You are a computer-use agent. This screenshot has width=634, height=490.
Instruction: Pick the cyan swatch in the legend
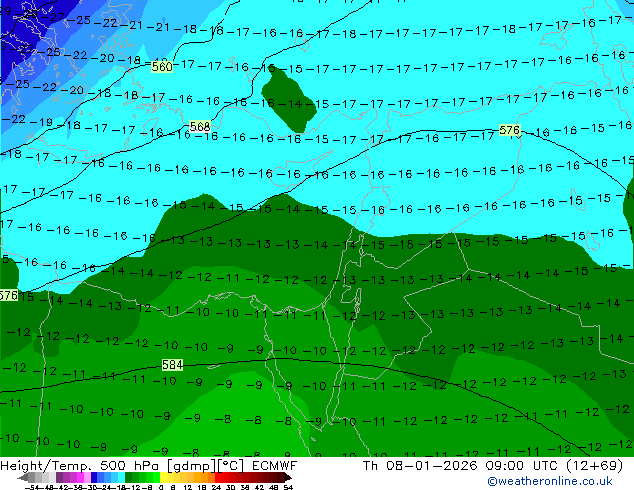point(121,478)
